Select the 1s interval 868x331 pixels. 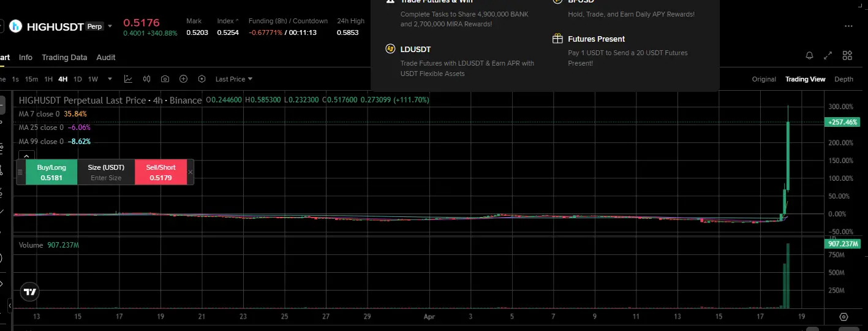(x=15, y=79)
